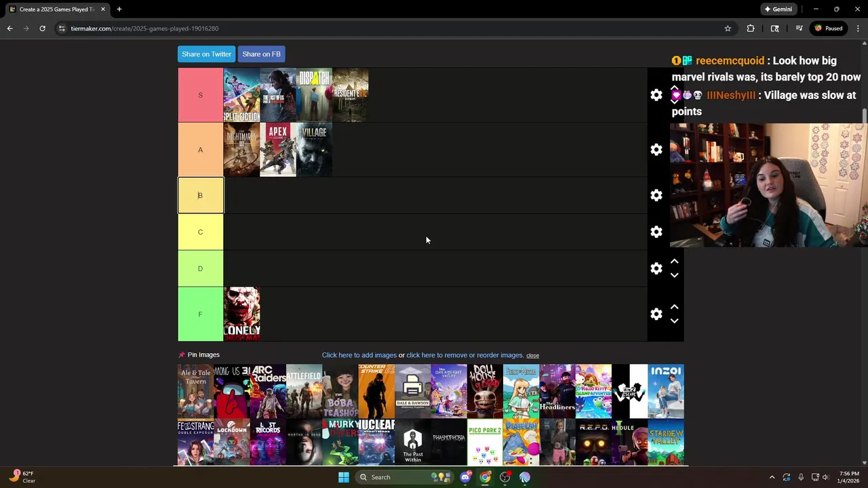Open Discord from the taskbar
The width and height of the screenshot is (868, 488).
[465, 477]
